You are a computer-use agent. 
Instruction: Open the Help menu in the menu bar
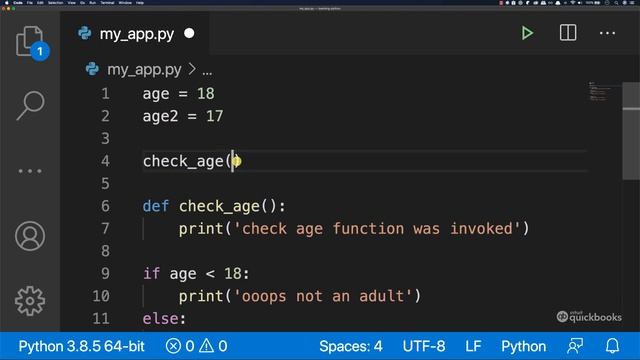(x=140, y=3)
